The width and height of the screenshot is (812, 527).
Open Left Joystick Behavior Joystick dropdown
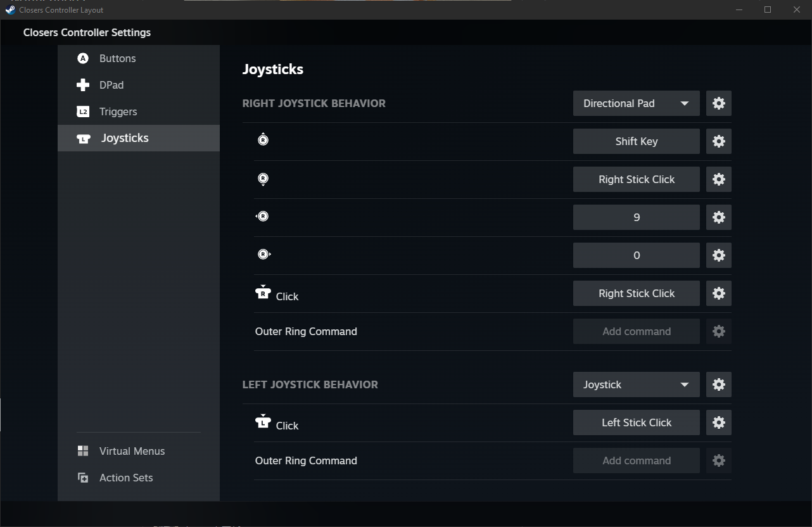(x=636, y=384)
